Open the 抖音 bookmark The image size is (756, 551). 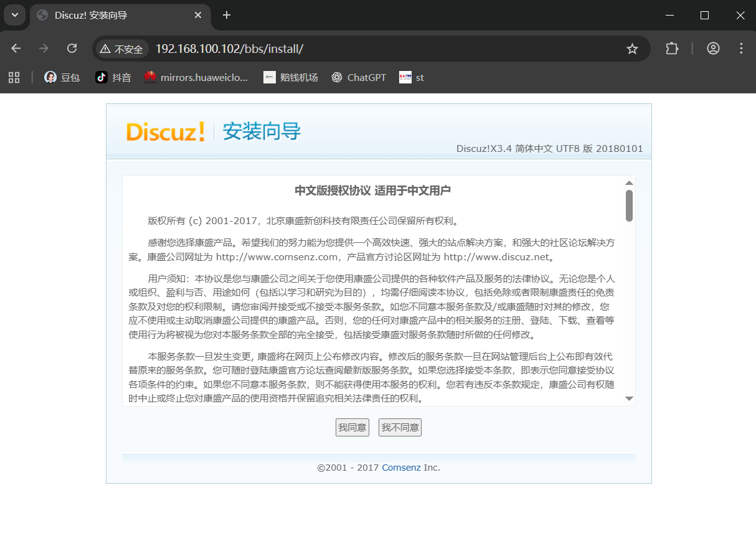pyautogui.click(x=113, y=77)
